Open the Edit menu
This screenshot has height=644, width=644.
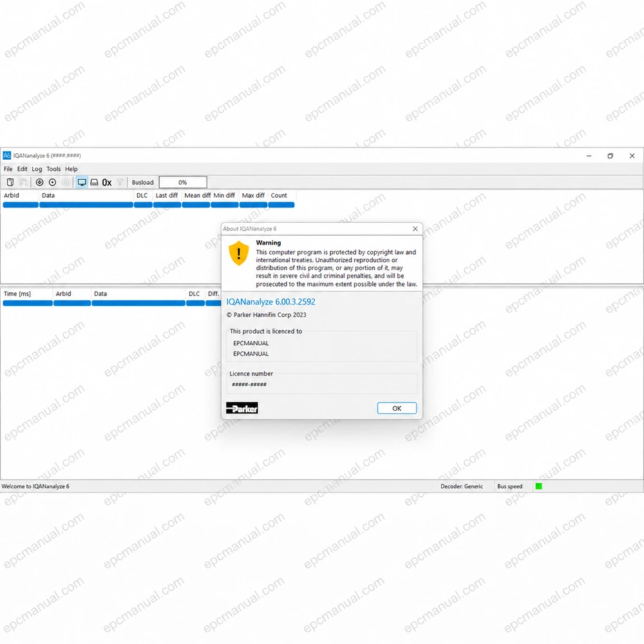22,169
